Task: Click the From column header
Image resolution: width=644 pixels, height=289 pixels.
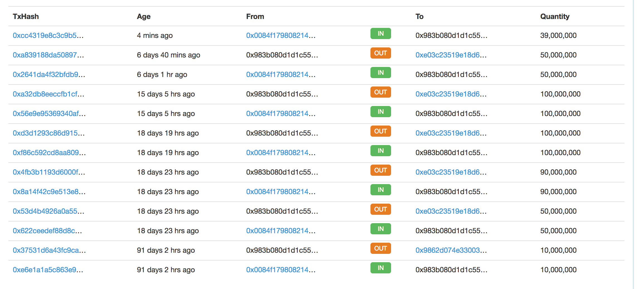Action: pos(255,16)
